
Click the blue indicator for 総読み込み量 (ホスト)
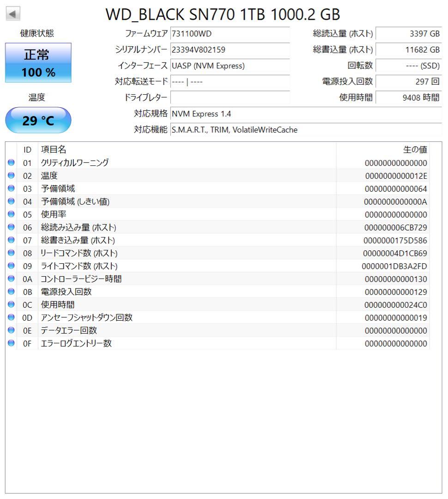[11, 227]
